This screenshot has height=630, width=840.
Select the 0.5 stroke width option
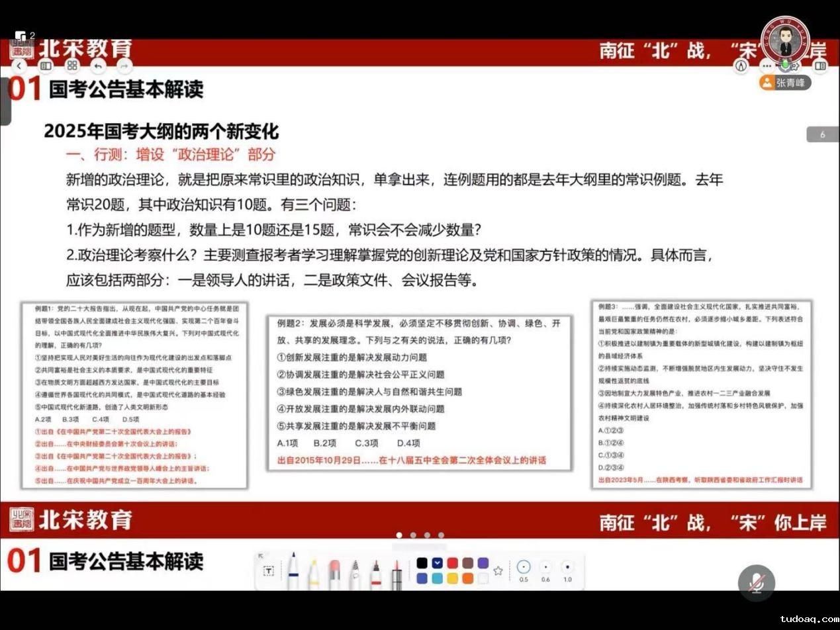click(524, 567)
